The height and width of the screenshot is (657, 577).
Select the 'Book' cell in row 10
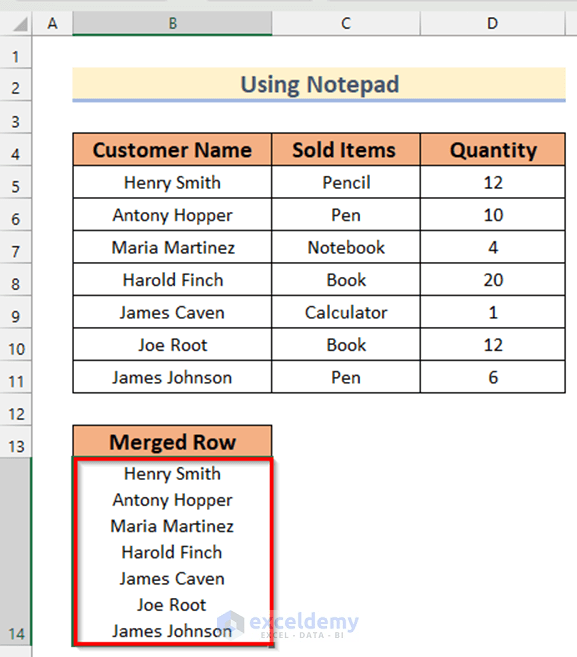click(x=346, y=344)
